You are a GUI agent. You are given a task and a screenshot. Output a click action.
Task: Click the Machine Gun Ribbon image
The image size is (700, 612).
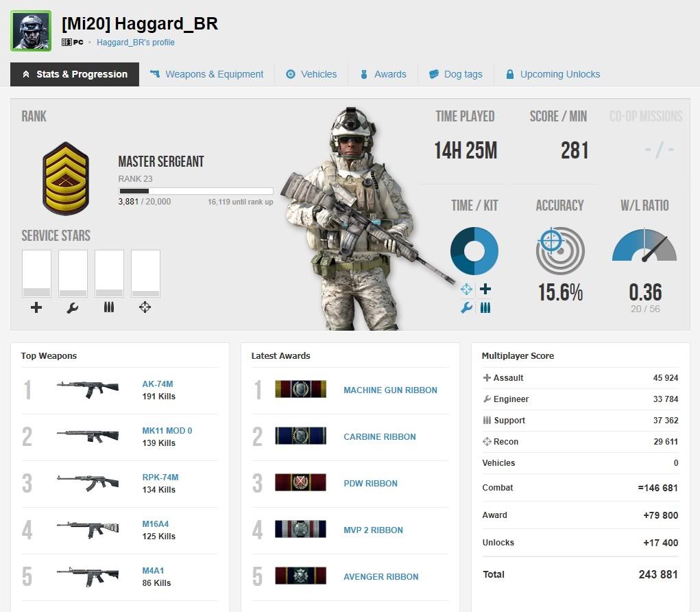coord(300,390)
